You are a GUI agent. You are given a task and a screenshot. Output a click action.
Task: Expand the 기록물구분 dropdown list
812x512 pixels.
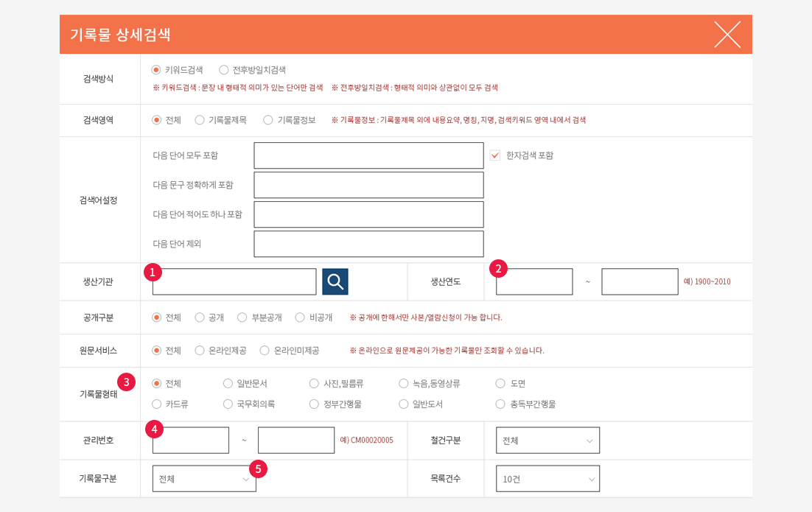tap(204, 479)
